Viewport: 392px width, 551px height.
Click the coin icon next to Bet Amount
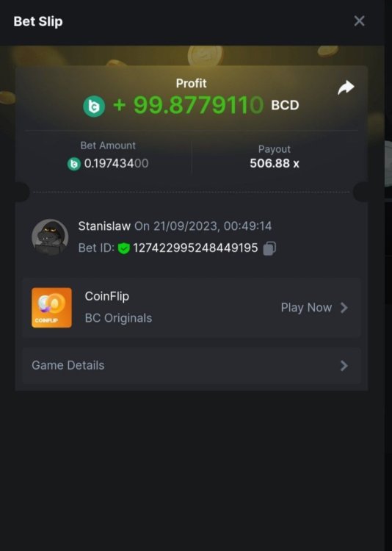[73, 164]
